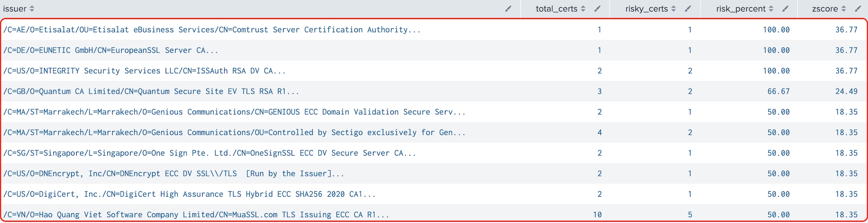Click the pencil edit icon for risk_percent column

(785, 8)
